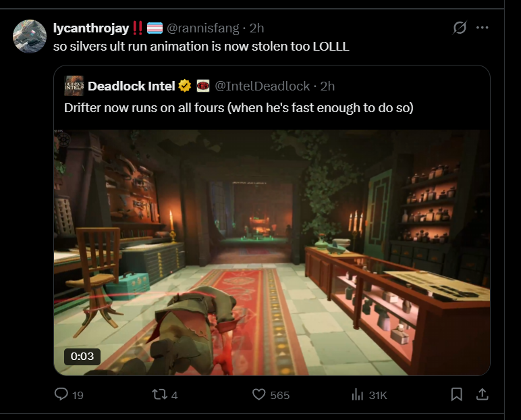Open the @IntelDeadlock handle
The width and height of the screenshot is (521, 420).
click(x=263, y=86)
